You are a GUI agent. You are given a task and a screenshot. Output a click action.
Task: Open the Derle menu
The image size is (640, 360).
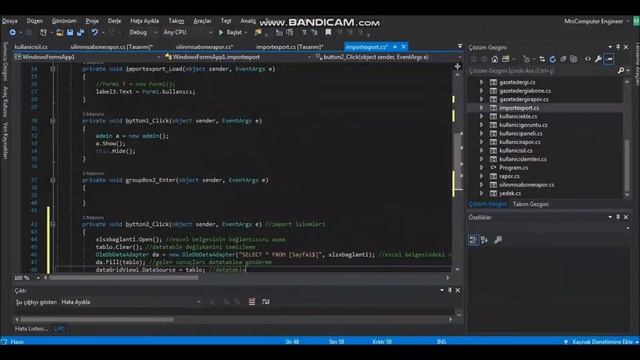(x=114, y=21)
